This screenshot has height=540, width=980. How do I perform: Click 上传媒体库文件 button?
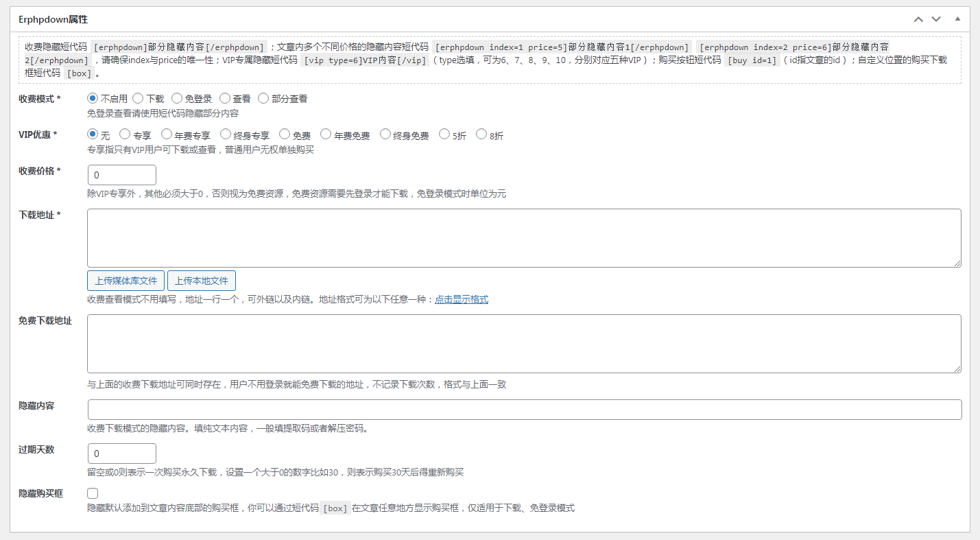pyautogui.click(x=126, y=281)
